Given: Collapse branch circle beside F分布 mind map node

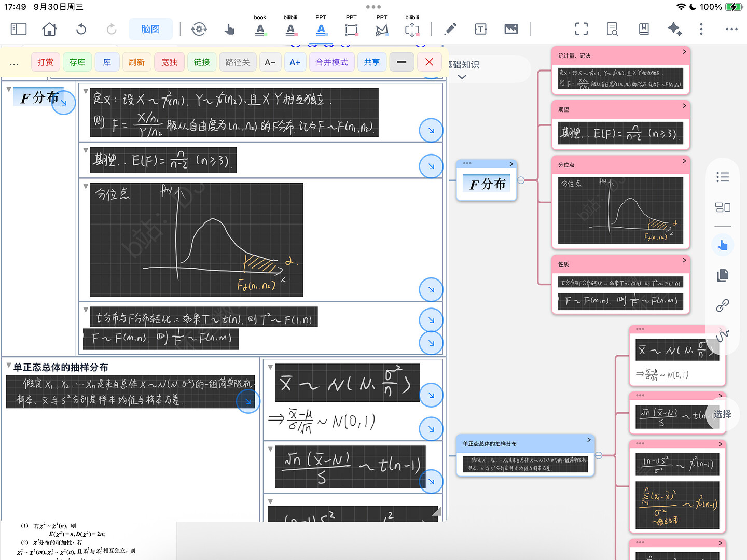Looking at the screenshot, I should [521, 180].
